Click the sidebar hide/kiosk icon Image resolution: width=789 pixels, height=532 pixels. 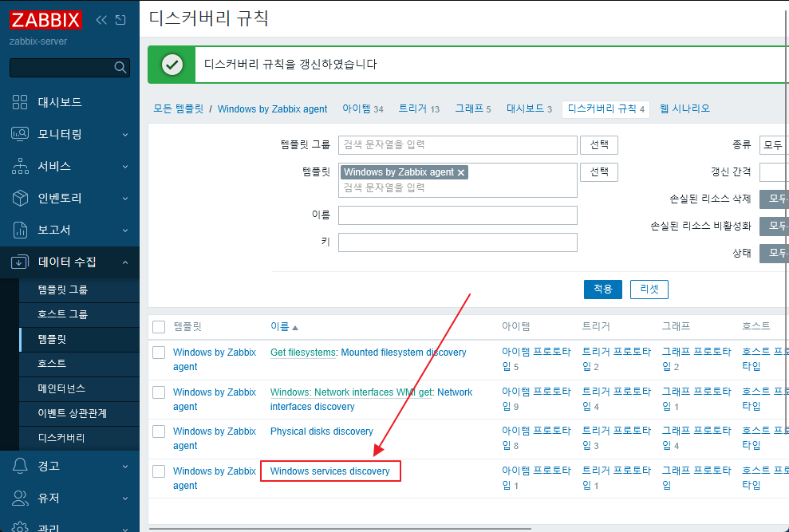pos(120,20)
